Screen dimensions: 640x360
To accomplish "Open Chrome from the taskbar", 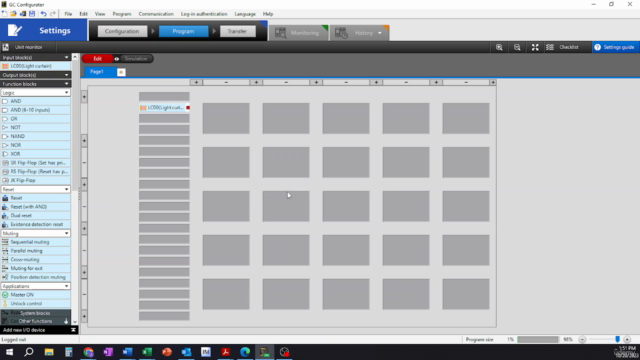I will [88, 352].
